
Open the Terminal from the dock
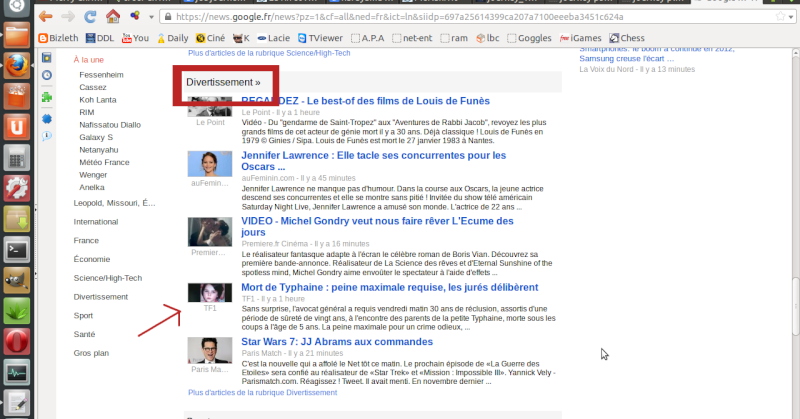17,250
